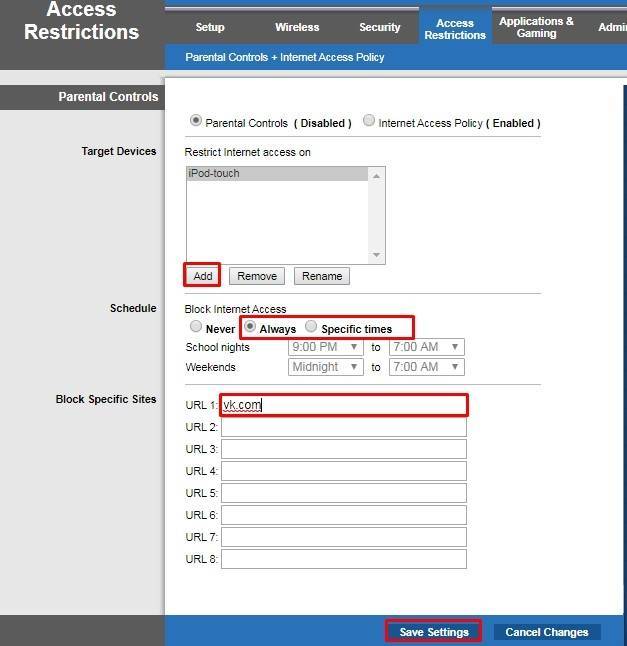Choose Specific times for blocking
Viewport: 627px width, 646px height.
311,326
